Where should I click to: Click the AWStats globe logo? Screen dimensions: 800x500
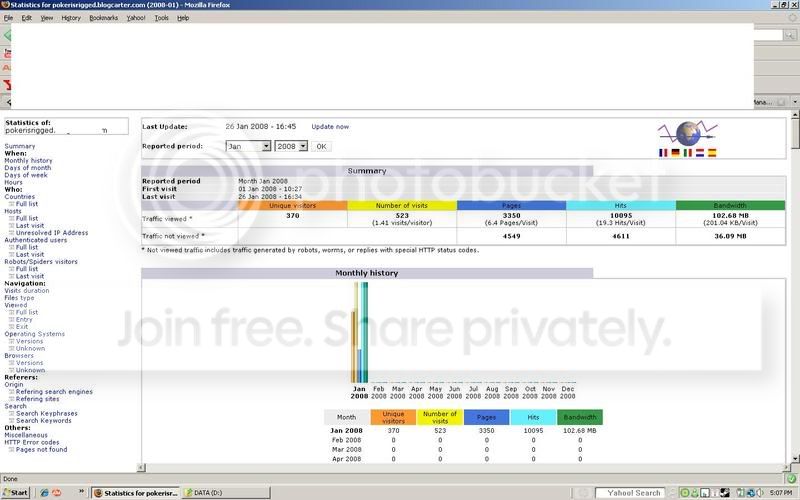click(688, 133)
